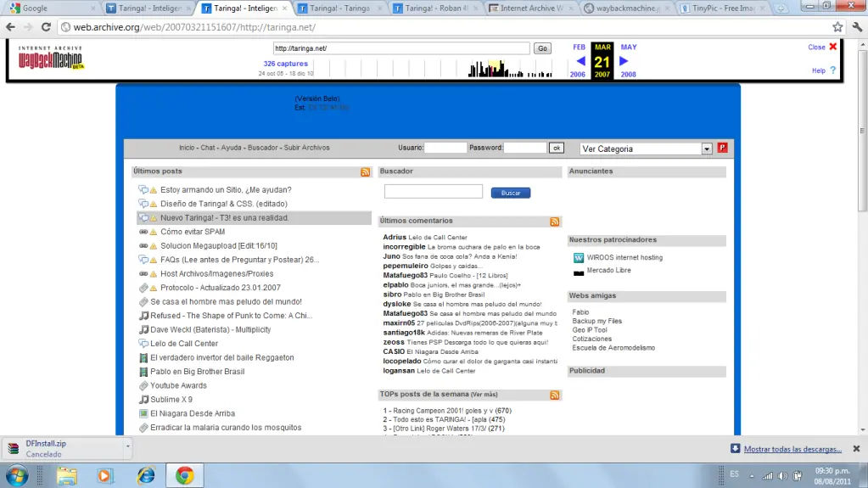This screenshot has height=488, width=868.
Task: Go back with the browser back arrow
Action: tap(10, 26)
